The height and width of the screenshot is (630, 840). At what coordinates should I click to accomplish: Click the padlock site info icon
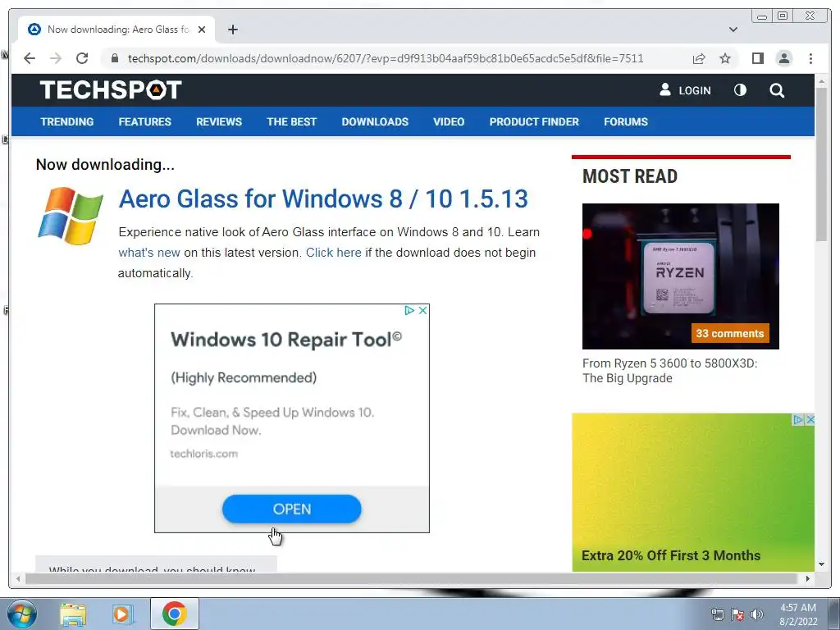click(x=115, y=58)
